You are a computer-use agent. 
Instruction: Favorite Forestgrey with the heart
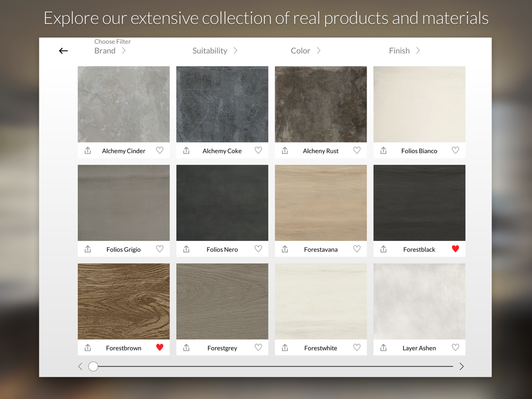pos(258,347)
